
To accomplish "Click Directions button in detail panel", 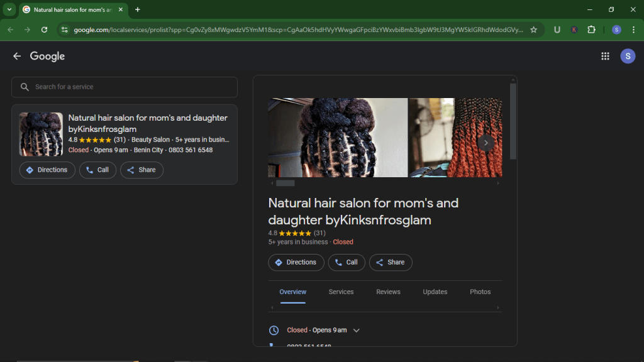I will 296,263.
